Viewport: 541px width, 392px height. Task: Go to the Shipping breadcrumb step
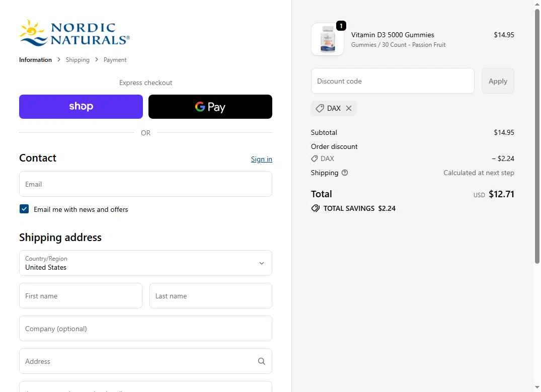pos(78,60)
